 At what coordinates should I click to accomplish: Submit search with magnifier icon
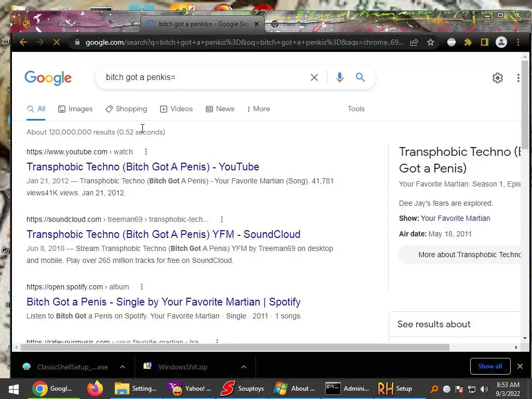[x=361, y=77]
